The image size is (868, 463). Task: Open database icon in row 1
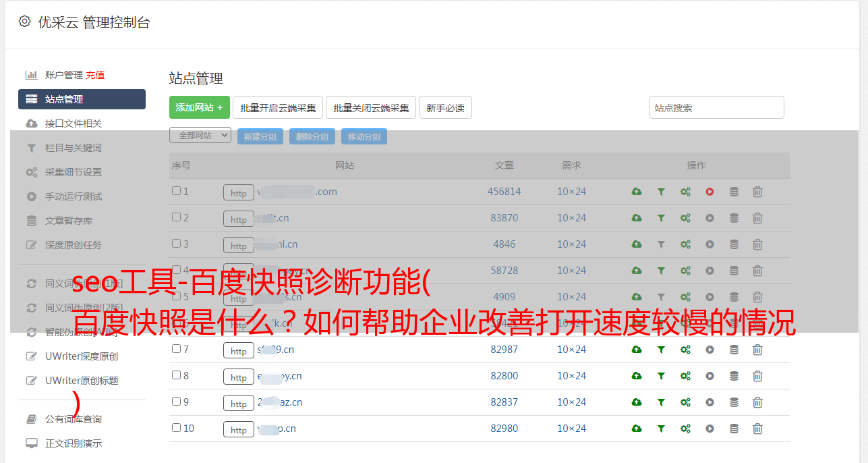point(734,192)
